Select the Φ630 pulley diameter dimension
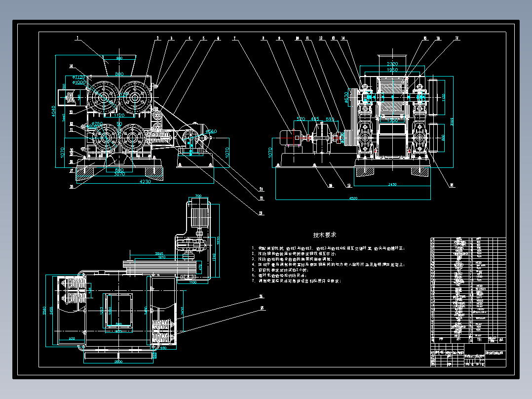The width and height of the screenshot is (532, 399). pyautogui.click(x=346, y=97)
